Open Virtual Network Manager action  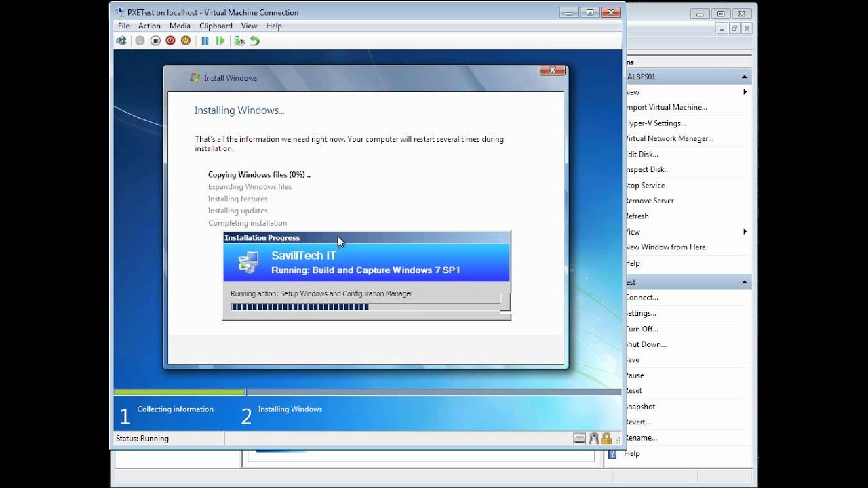(670, 138)
